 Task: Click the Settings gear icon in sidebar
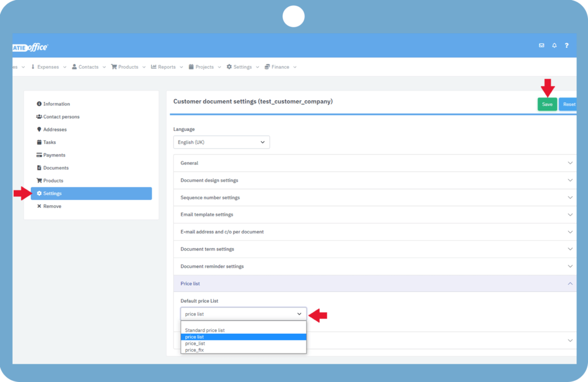coord(39,193)
